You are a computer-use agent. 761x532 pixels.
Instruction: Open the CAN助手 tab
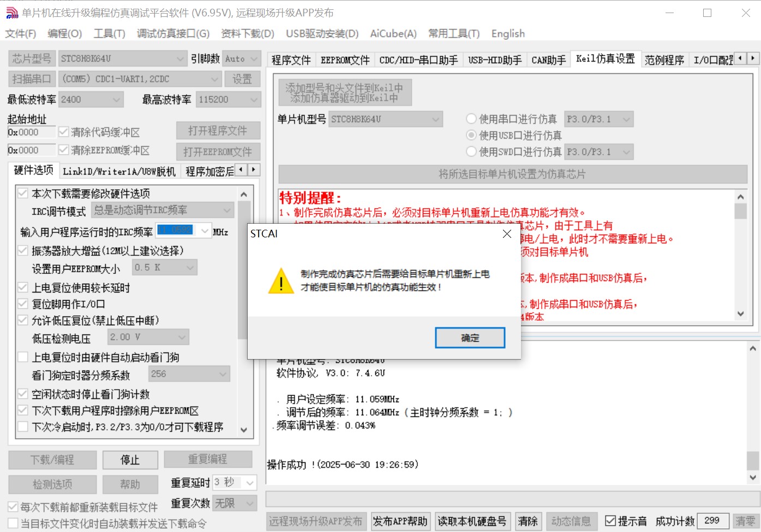(549, 60)
